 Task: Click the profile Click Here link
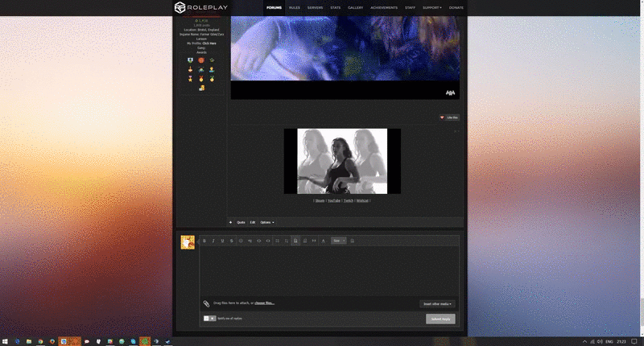[209, 43]
